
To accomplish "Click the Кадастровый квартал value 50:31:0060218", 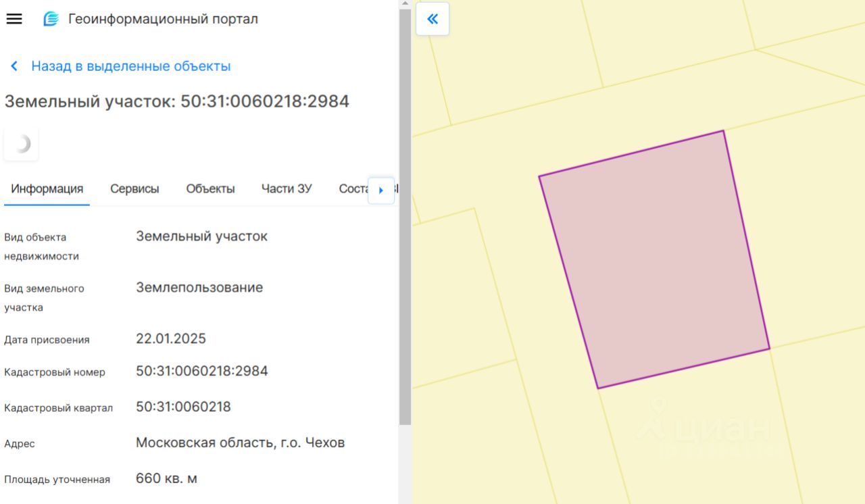I will click(x=183, y=407).
